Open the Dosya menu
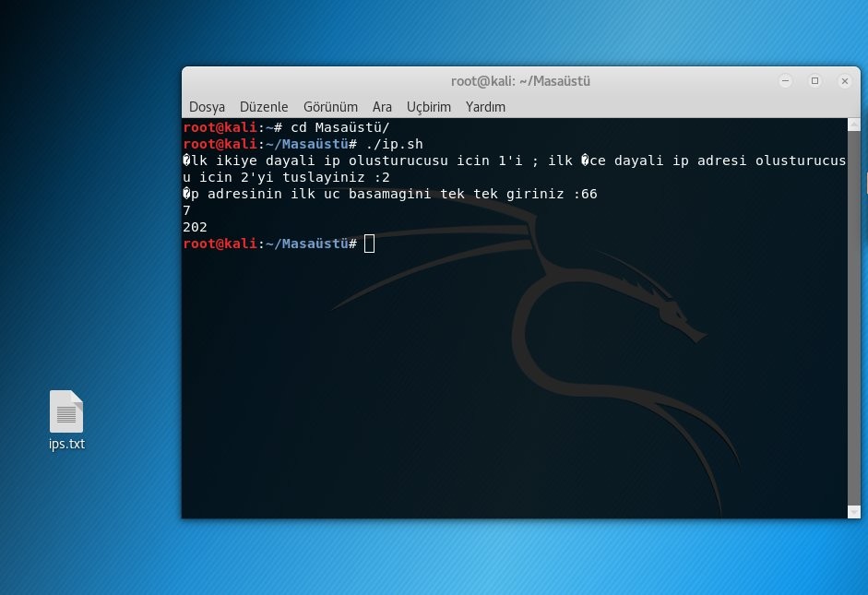The width and height of the screenshot is (868, 595). (207, 107)
